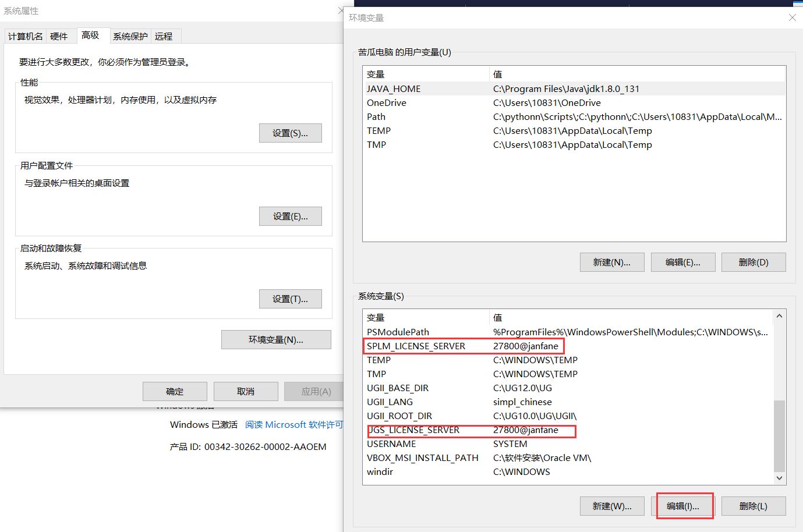Click the 取消 button in 系统属性
Viewport: 803px width, 532px height.
click(245, 391)
